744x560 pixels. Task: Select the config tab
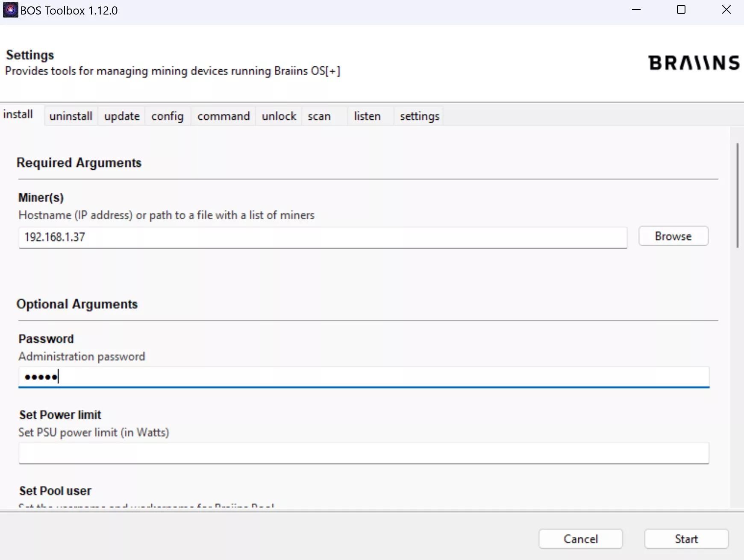pyautogui.click(x=167, y=116)
